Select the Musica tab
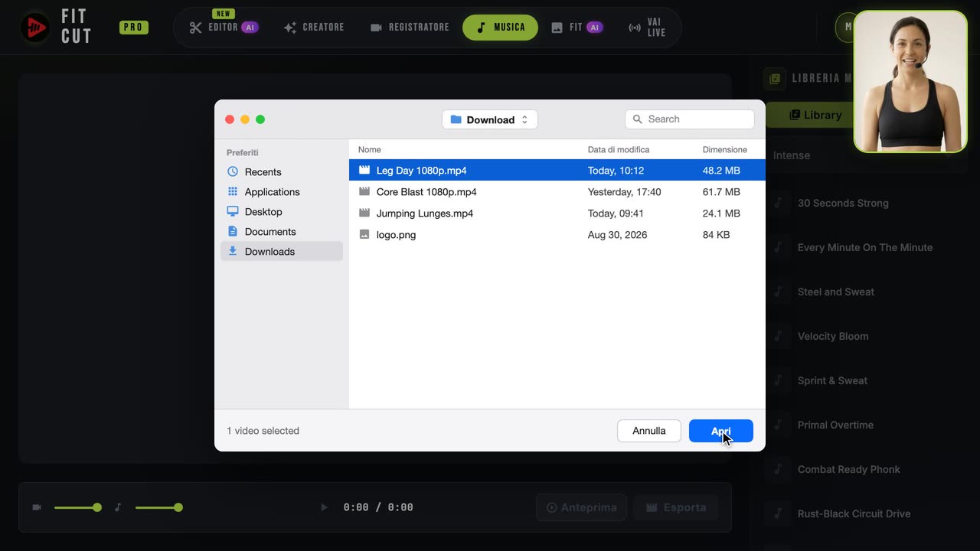Screen dimensions: 980x551 point(500,28)
